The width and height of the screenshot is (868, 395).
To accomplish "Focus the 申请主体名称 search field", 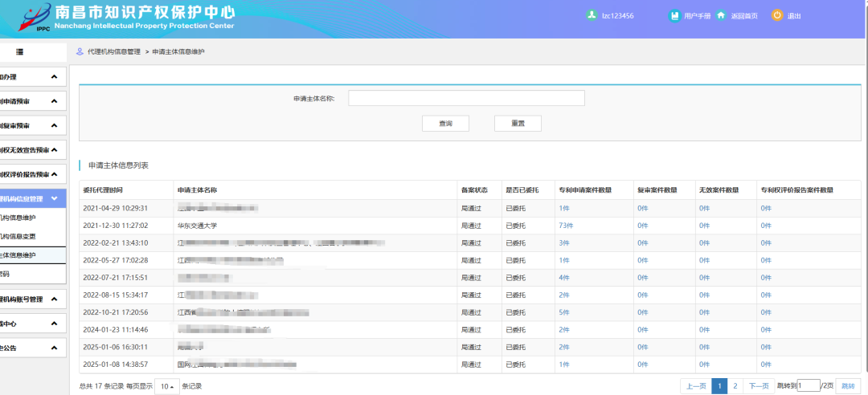I will 466,98.
